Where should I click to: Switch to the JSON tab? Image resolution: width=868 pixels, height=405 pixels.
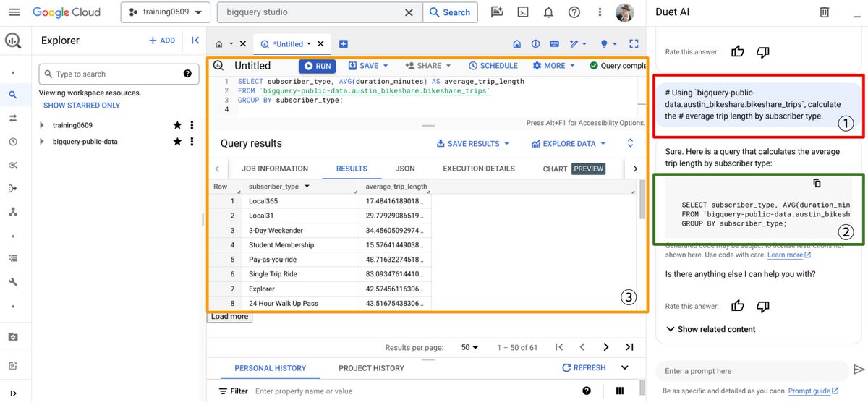point(405,169)
